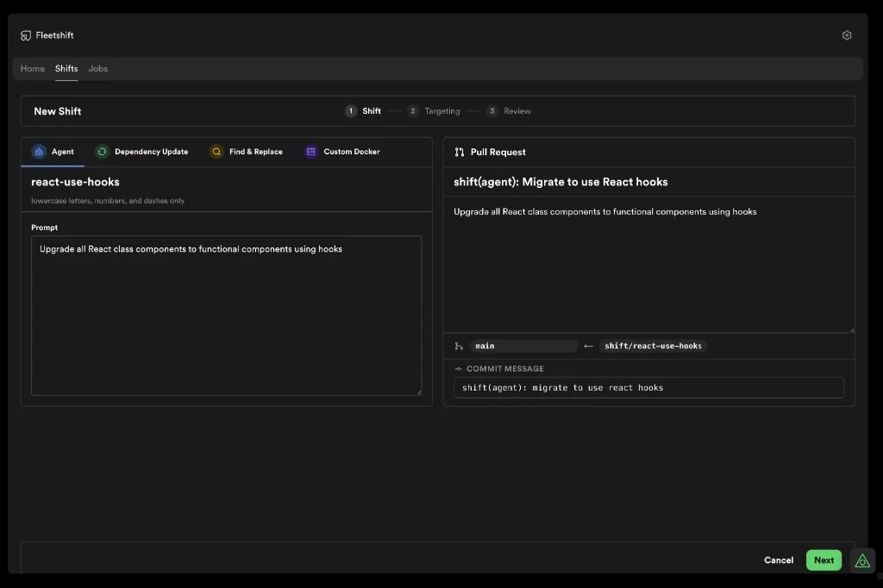The width and height of the screenshot is (883, 588).
Task: Edit the pull request description text
Action: (x=648, y=264)
